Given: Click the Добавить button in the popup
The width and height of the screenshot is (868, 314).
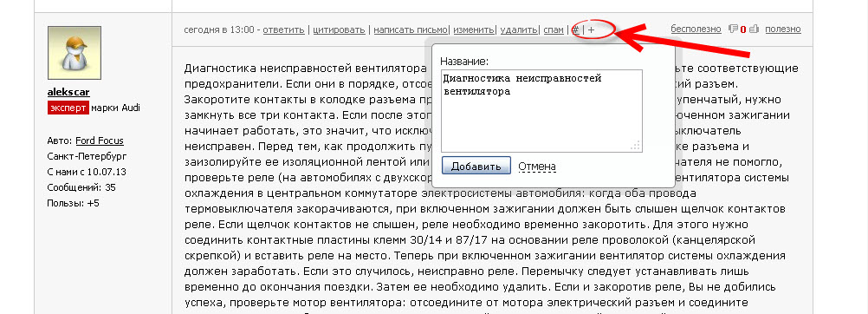Looking at the screenshot, I should pos(476,167).
